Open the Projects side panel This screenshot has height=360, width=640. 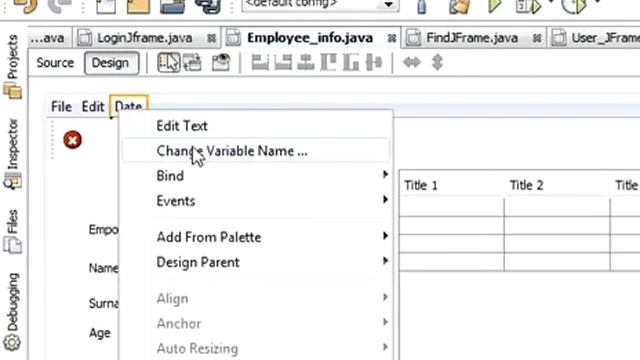13,67
